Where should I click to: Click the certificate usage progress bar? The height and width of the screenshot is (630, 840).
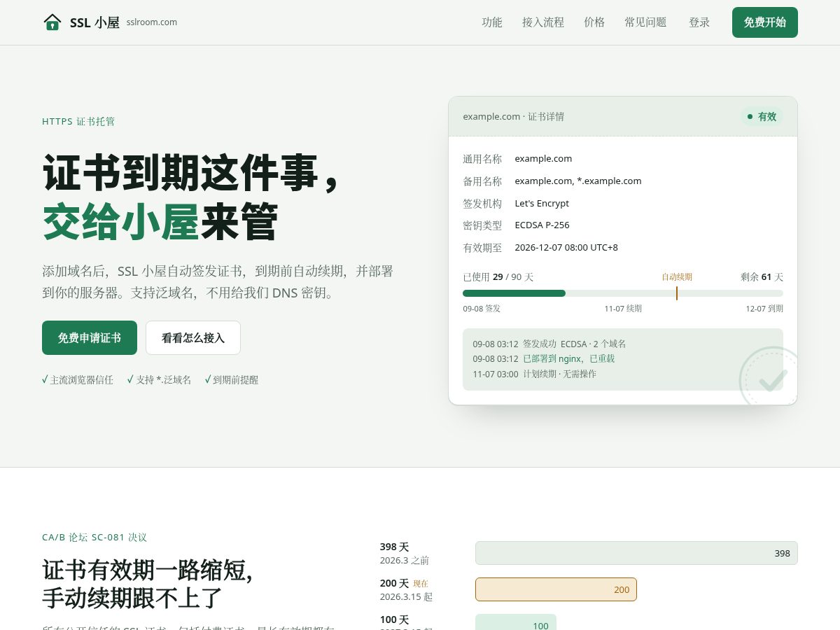(623, 293)
